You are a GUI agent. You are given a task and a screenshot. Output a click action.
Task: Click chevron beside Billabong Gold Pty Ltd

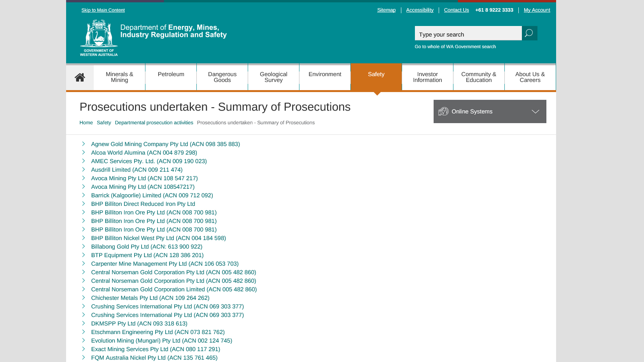(83, 246)
